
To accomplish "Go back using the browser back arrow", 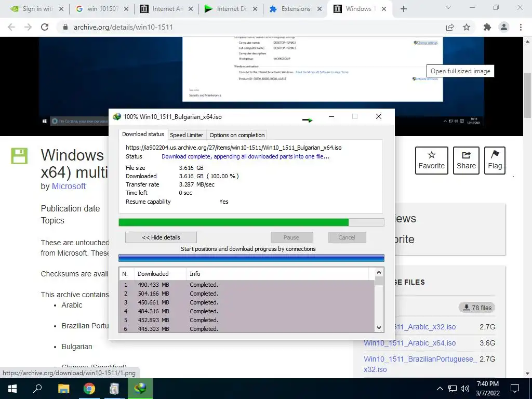I will point(11,27).
